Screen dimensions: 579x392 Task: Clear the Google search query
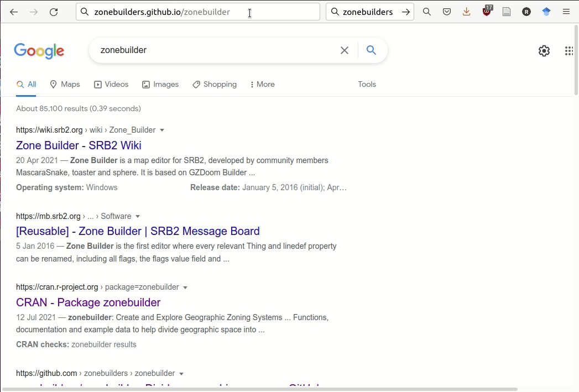(x=345, y=50)
